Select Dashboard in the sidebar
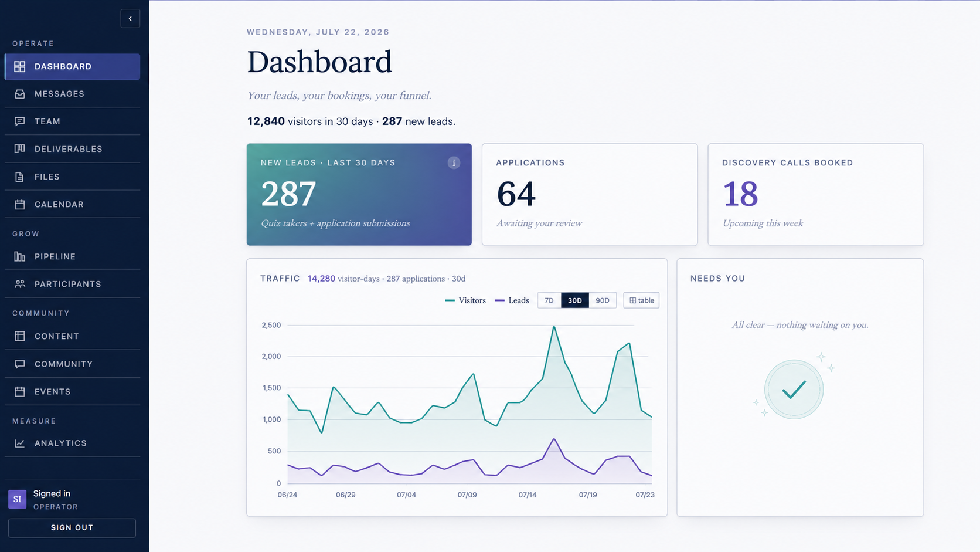The height and width of the screenshot is (552, 980). tap(72, 67)
